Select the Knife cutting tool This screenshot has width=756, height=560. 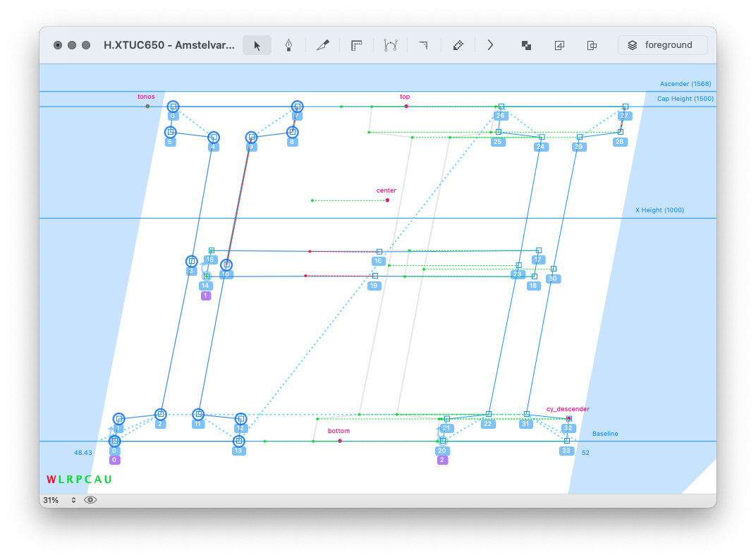tap(322, 45)
